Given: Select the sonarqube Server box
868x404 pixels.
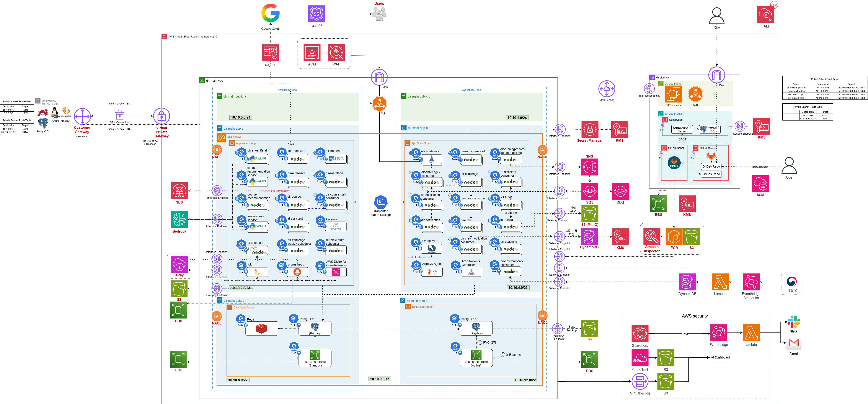Looking at the screenshot, I should 682,129.
